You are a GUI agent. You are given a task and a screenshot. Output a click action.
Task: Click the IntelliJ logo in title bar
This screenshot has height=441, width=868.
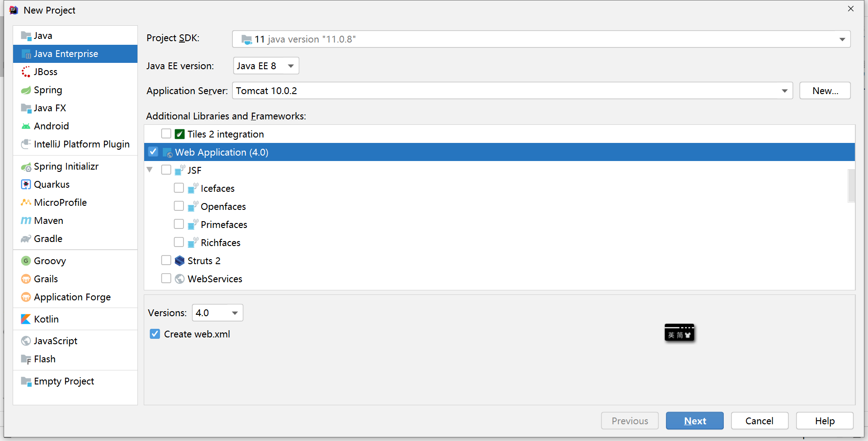click(14, 10)
